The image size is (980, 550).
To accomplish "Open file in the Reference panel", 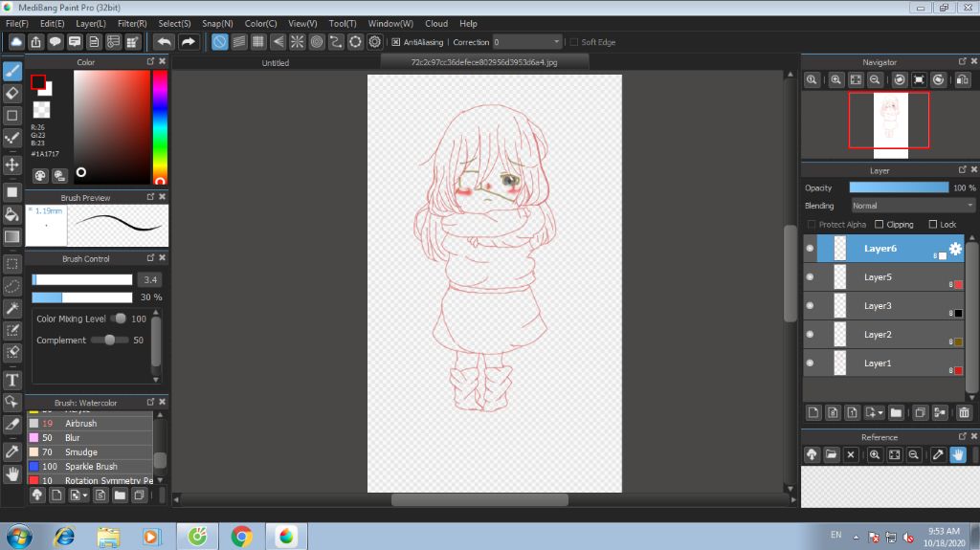I will click(x=831, y=454).
